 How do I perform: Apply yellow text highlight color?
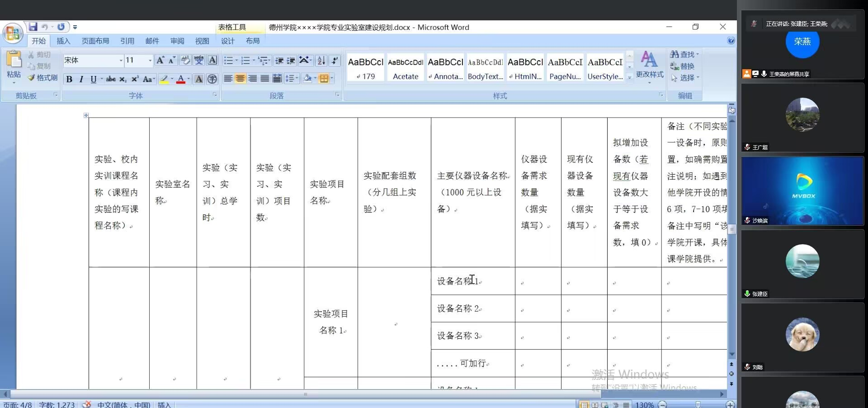164,79
